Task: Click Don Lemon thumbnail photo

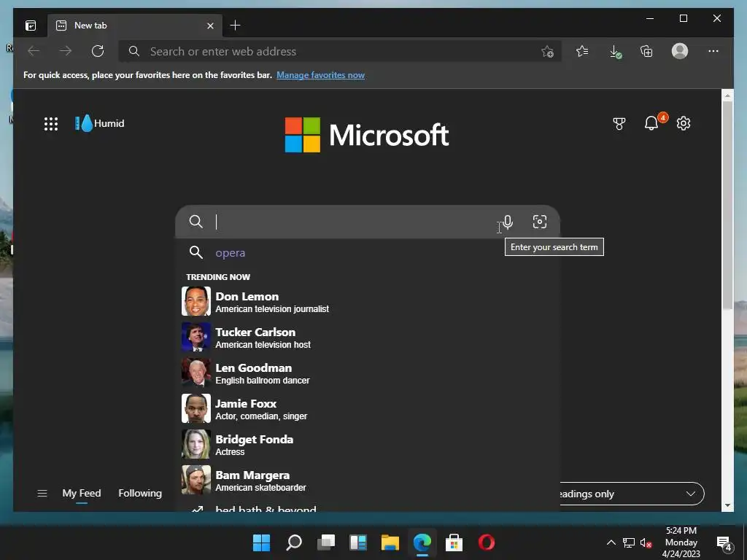Action: click(196, 301)
